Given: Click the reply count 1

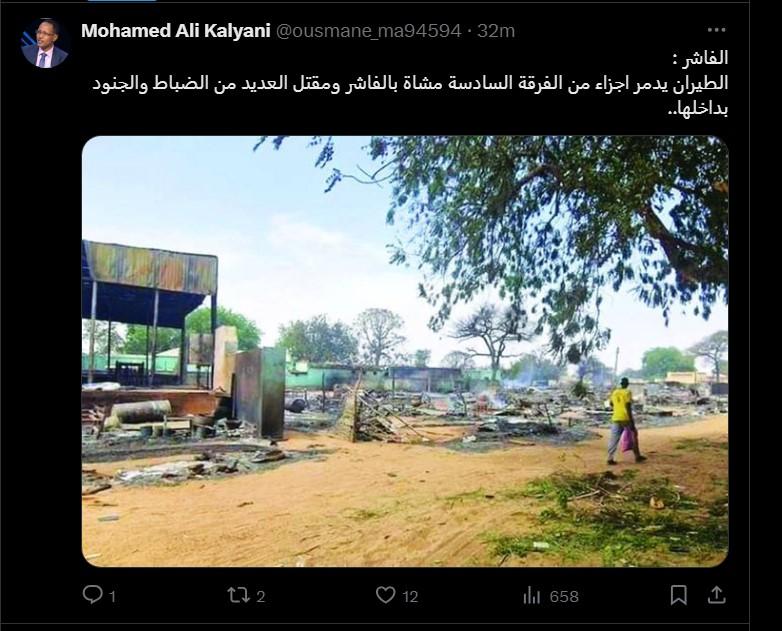Looking at the screenshot, I should click(112, 597).
